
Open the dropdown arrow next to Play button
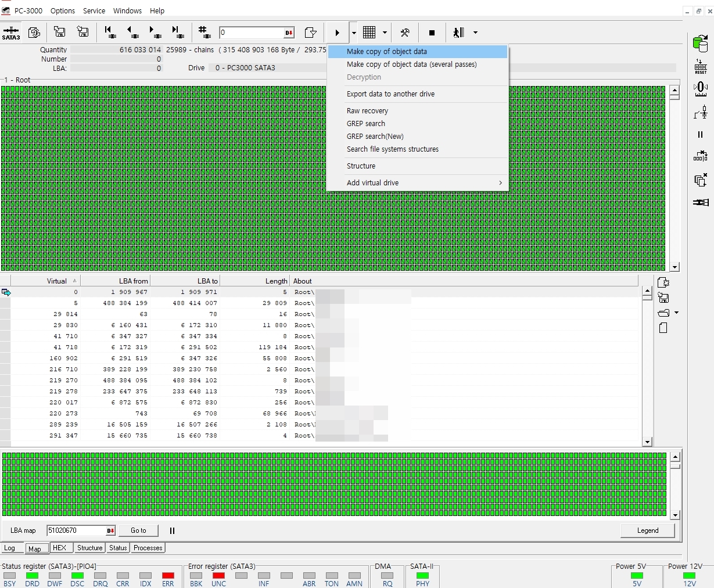pos(353,33)
